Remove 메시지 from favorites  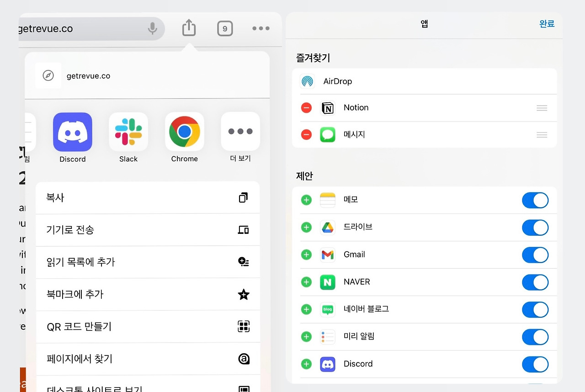[x=306, y=135]
